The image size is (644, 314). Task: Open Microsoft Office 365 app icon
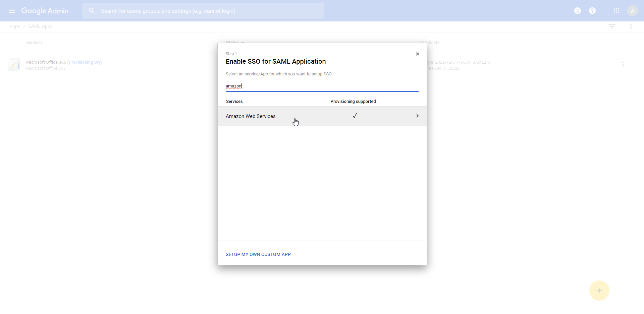[x=14, y=65]
